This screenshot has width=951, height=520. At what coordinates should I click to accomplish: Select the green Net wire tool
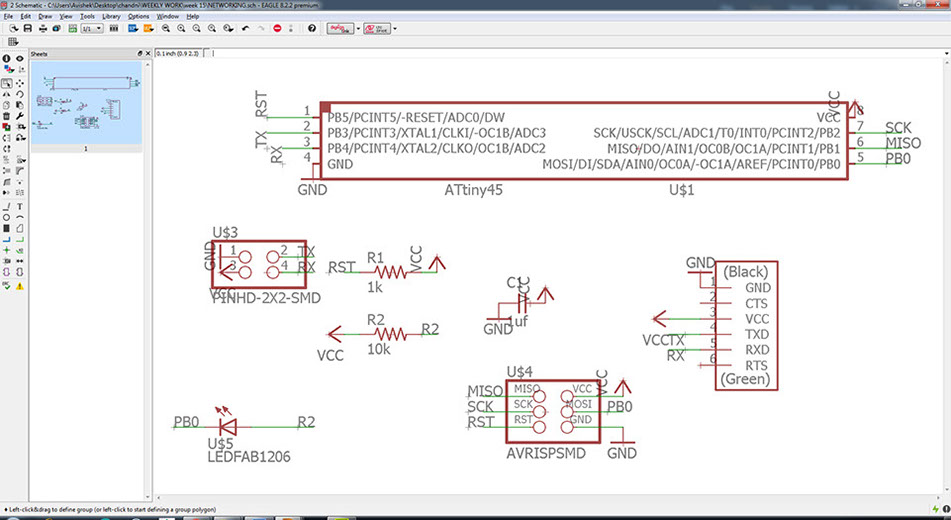coord(20,238)
